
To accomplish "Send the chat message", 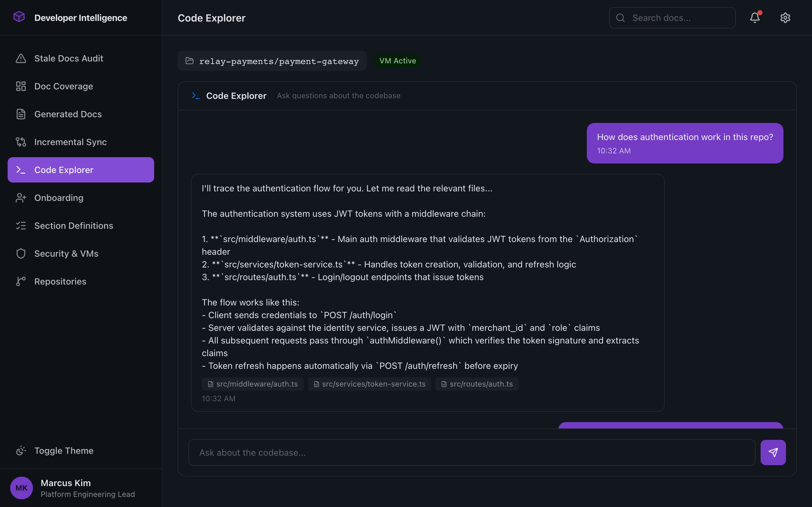I will tap(773, 452).
